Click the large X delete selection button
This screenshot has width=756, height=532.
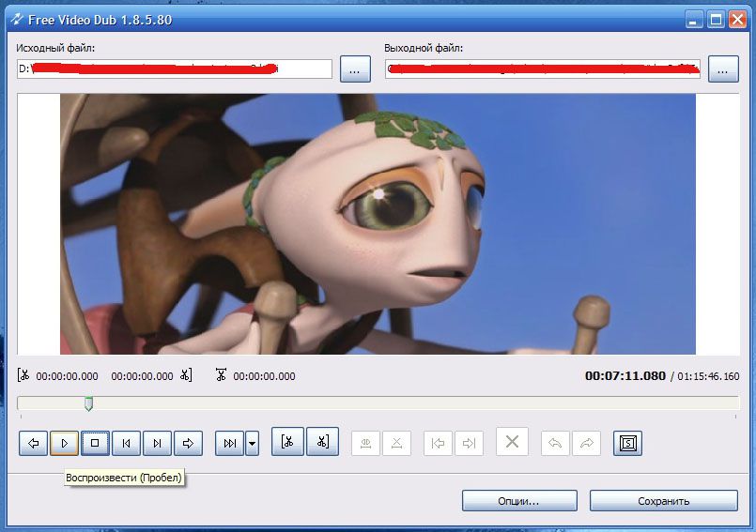(x=512, y=441)
